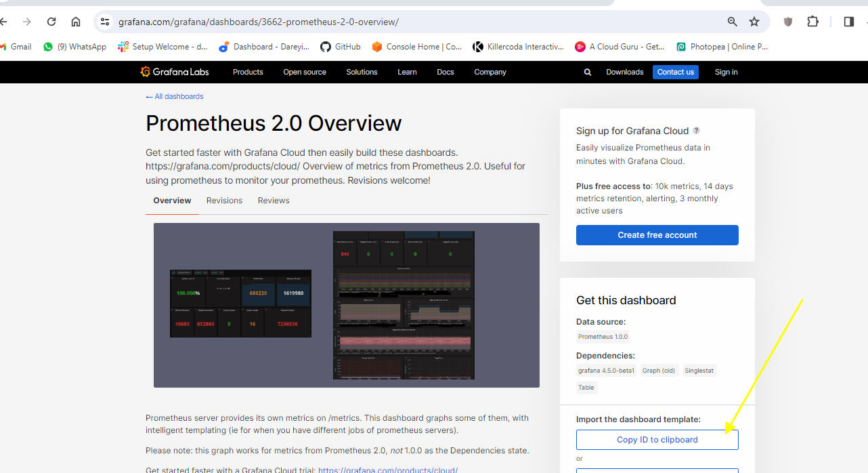The width and height of the screenshot is (868, 473).
Task: Click the help icon beside Sign up for Grafana Cloud
Action: tap(696, 131)
